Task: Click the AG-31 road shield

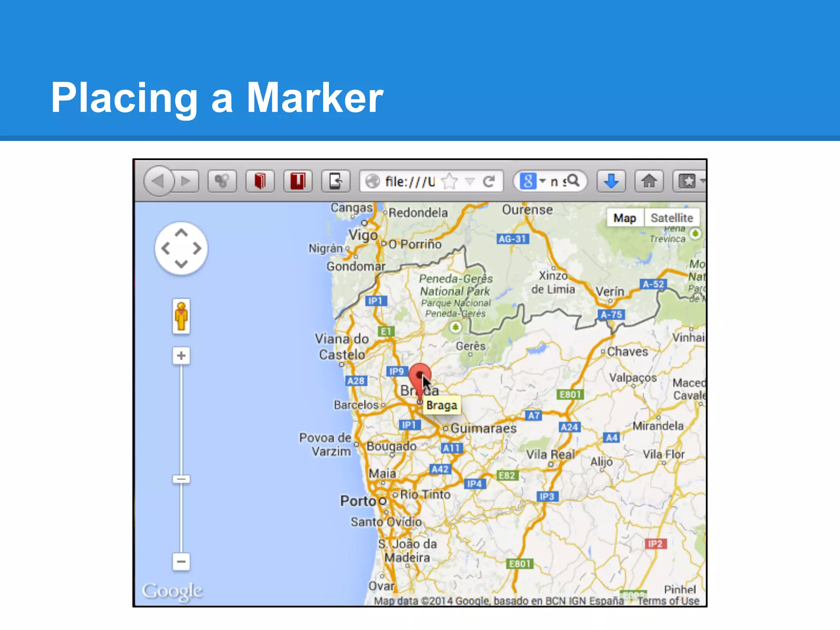Action: 512,239
